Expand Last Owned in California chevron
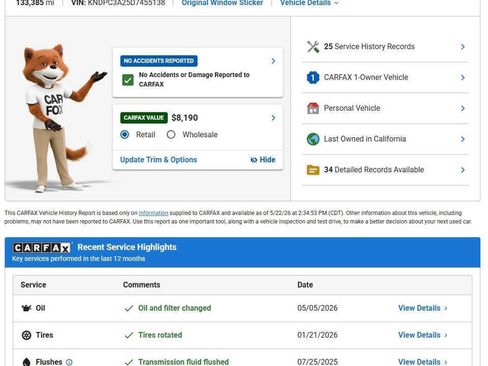The image size is (488, 366). 463,139
